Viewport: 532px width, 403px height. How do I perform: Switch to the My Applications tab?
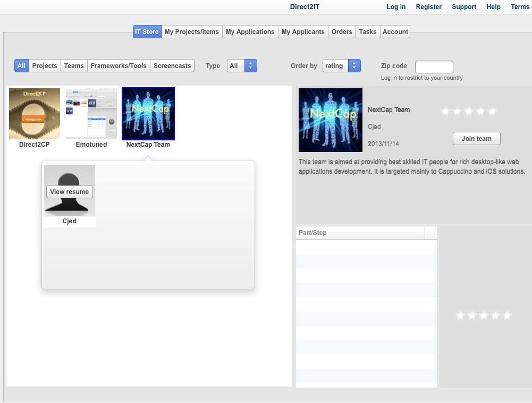pos(250,31)
